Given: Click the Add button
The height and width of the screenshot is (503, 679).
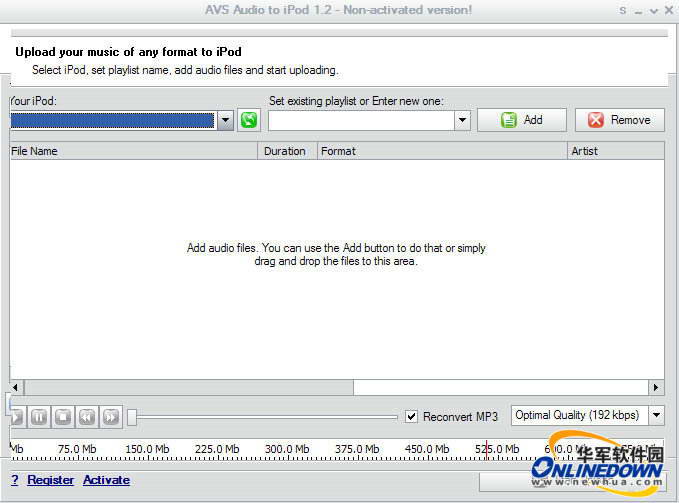Looking at the screenshot, I should point(522,120).
